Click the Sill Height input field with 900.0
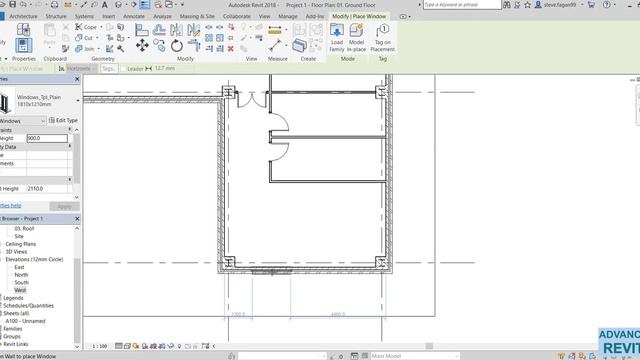Screen dimensions: 640x360 tap(47, 138)
